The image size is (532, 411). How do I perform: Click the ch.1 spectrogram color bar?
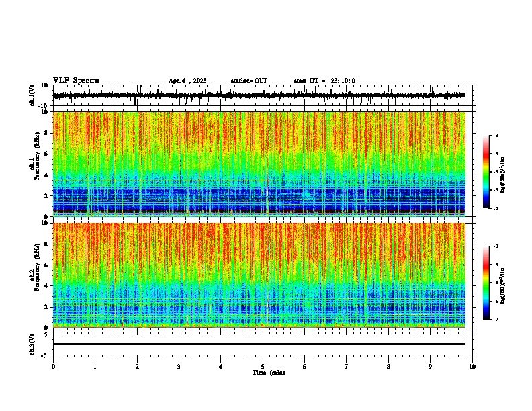[x=486, y=172]
